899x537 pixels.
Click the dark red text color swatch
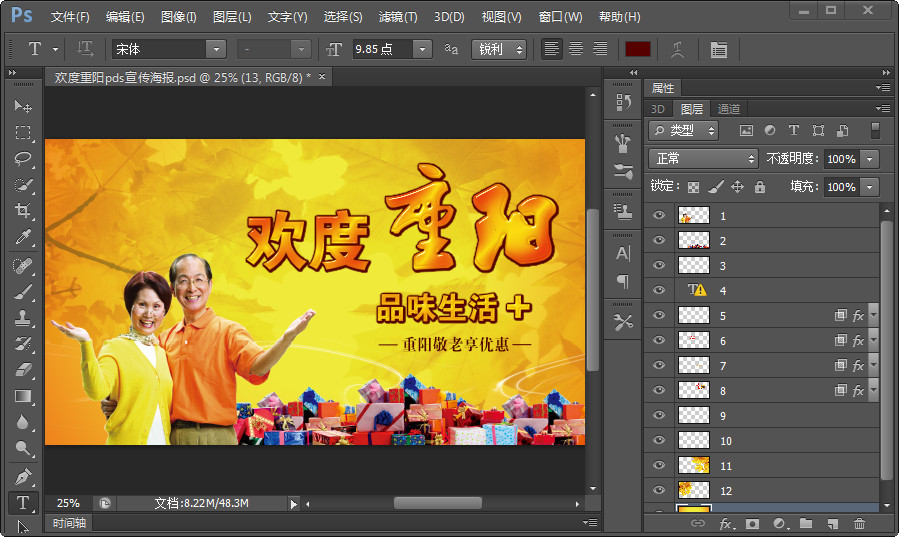(638, 49)
